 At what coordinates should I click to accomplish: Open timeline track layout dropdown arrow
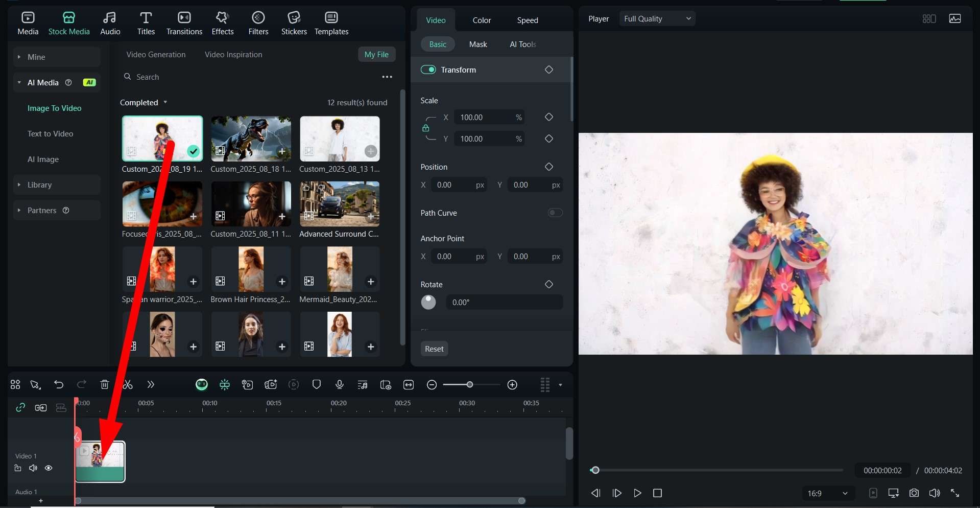tap(560, 385)
